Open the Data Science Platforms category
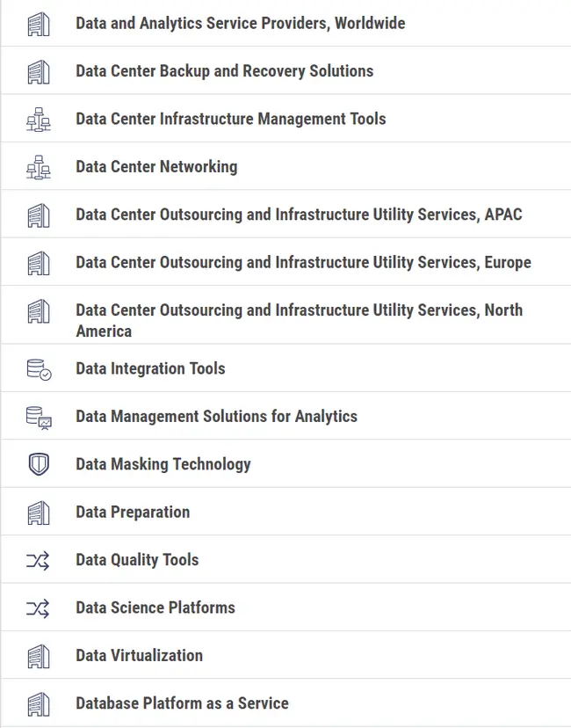Viewport: 571px width, 728px height. click(x=155, y=608)
